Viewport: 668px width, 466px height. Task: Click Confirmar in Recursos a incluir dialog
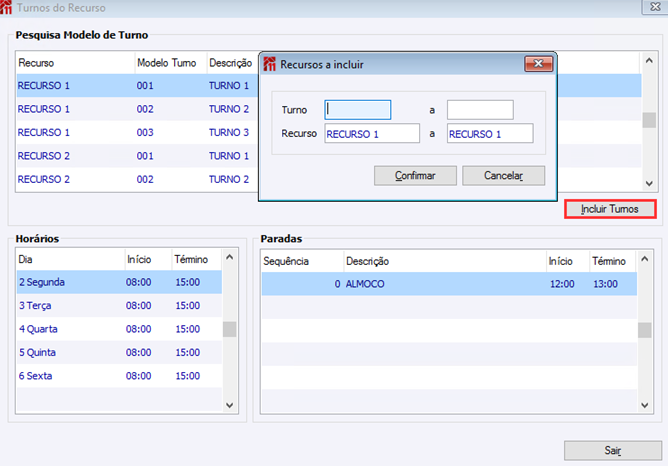coord(415,175)
